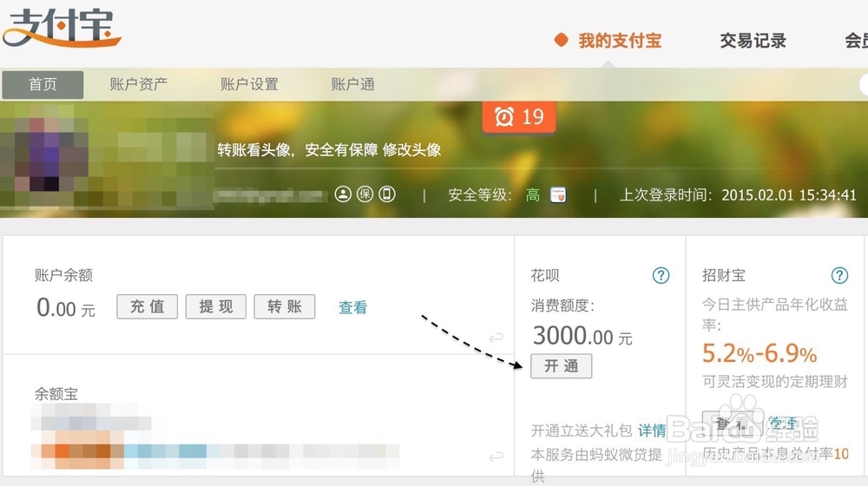Switch to the 账户通 tab
The image size is (868, 486).
pos(352,84)
